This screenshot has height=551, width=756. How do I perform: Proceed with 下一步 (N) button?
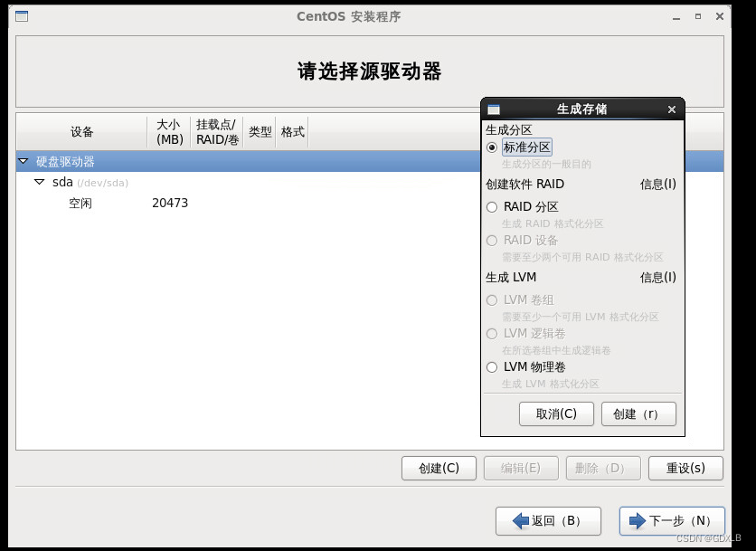pos(671,520)
